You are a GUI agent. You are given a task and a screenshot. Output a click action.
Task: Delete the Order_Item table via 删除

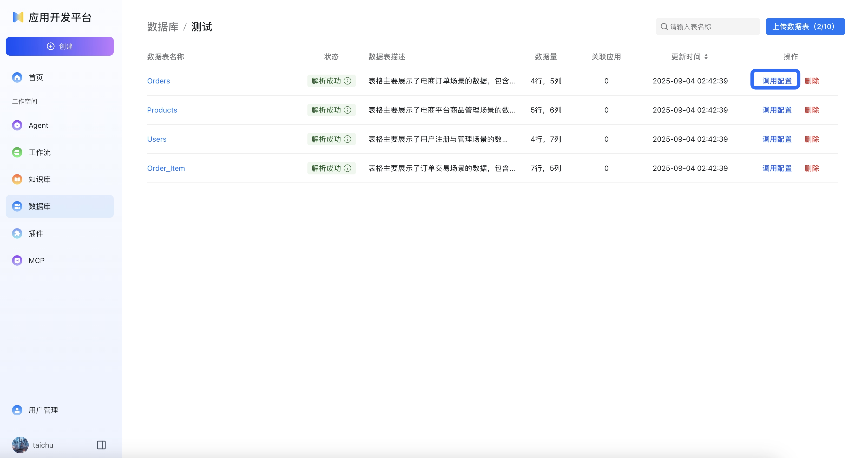(x=812, y=168)
